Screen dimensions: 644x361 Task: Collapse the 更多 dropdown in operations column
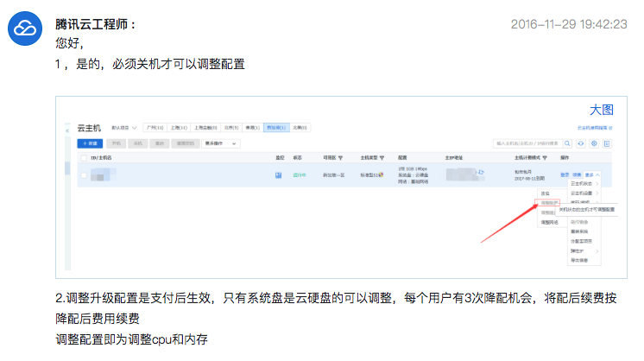(591, 175)
